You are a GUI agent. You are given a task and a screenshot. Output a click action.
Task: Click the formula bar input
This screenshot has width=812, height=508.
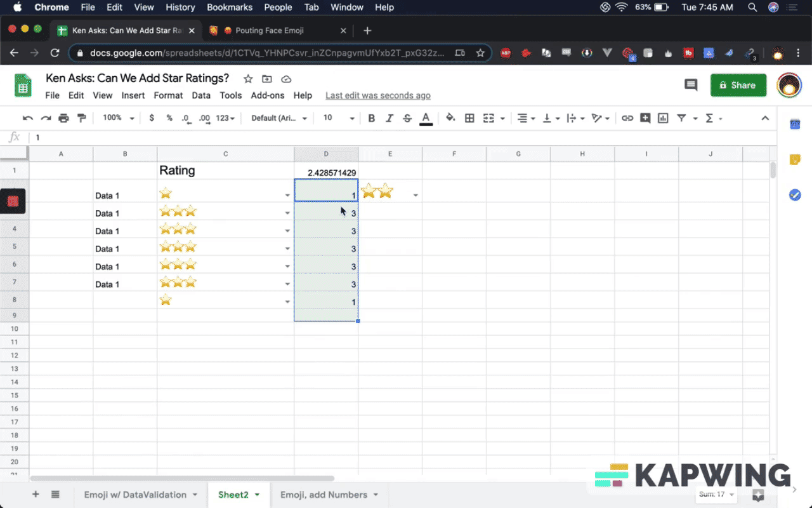coord(403,137)
